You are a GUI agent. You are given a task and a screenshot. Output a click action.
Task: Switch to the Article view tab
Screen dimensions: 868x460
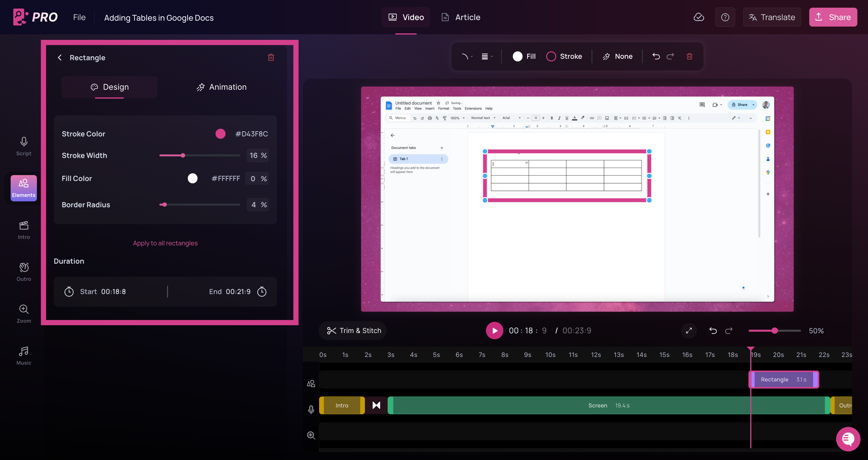coord(461,17)
